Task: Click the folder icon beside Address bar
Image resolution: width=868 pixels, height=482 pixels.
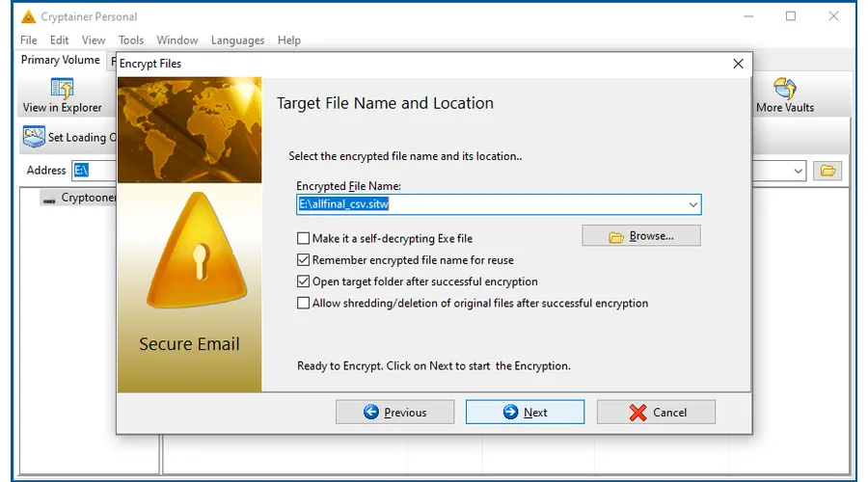Action: 827,171
